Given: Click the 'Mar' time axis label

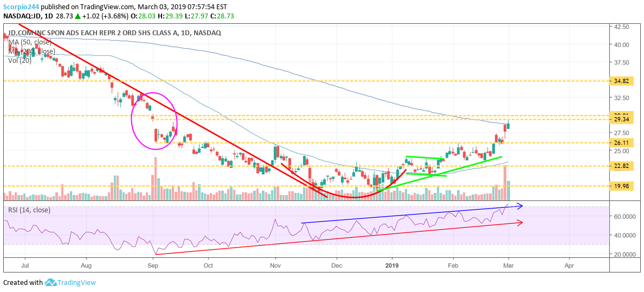Looking at the screenshot, I should point(508,265).
